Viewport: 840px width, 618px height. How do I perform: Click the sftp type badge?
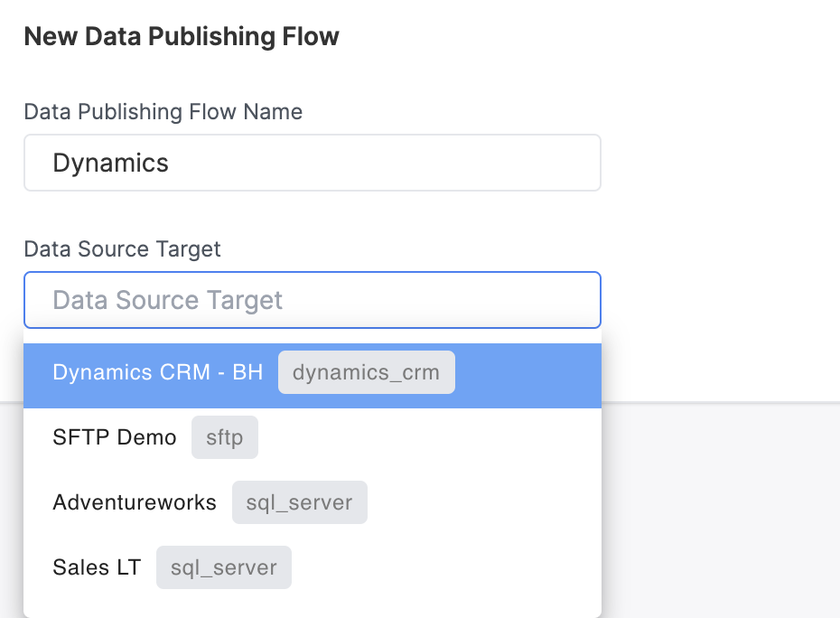coord(225,437)
